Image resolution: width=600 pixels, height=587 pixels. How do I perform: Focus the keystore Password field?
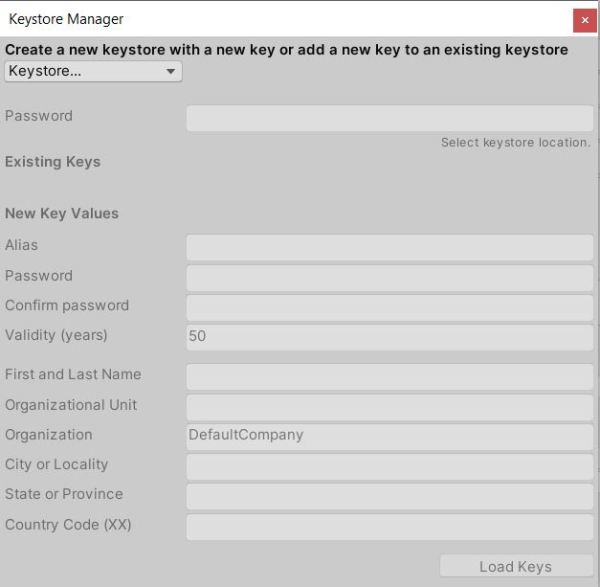click(389, 117)
